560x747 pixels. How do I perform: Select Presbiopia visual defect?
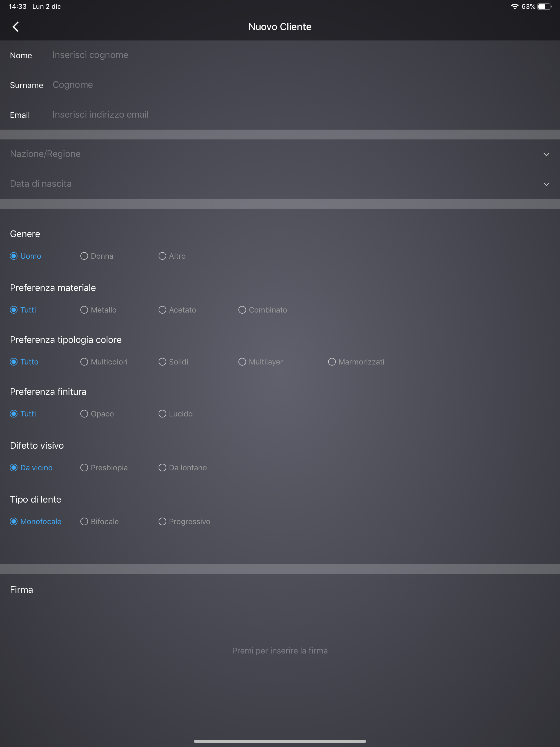[x=84, y=467]
